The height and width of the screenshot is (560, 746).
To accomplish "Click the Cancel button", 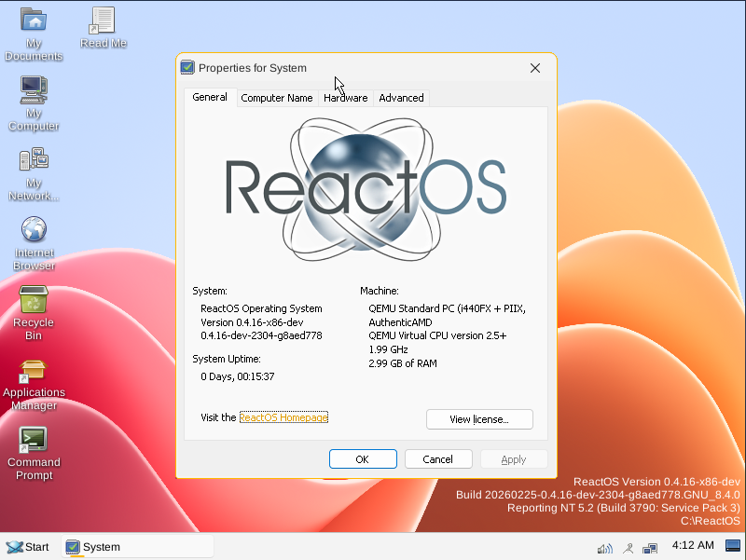I will tap(438, 459).
